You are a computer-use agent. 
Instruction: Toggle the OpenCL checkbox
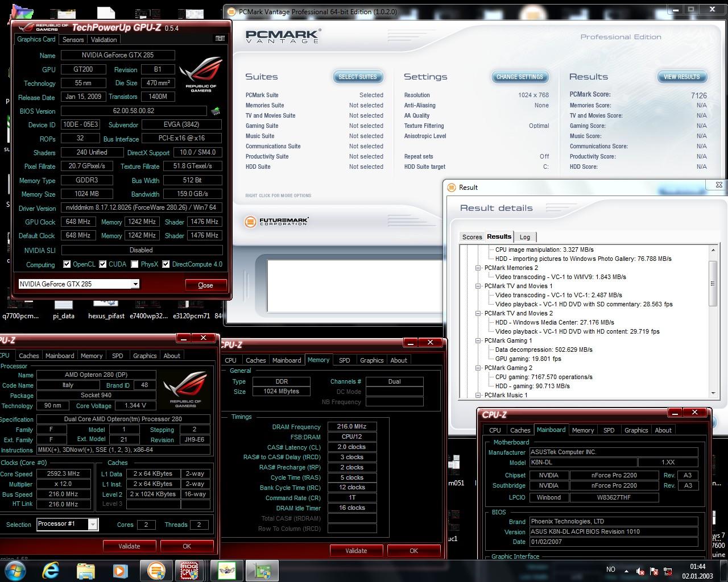67,264
